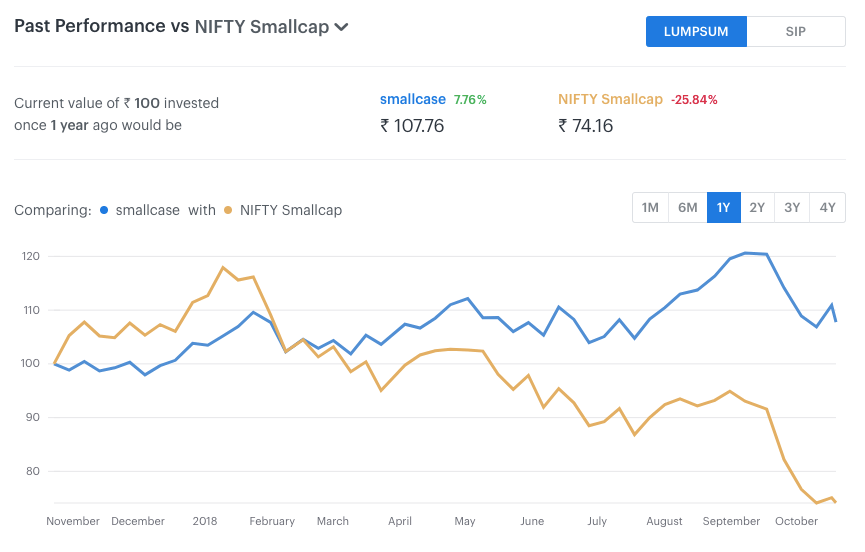Click the 100 y-axis label
This screenshot has height=552, width=865.
30,363
